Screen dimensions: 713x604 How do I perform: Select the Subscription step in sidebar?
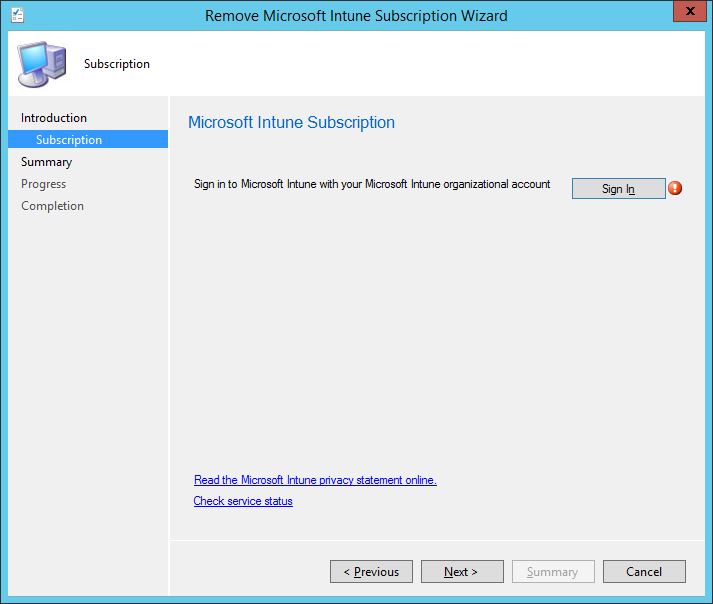[x=88, y=139]
